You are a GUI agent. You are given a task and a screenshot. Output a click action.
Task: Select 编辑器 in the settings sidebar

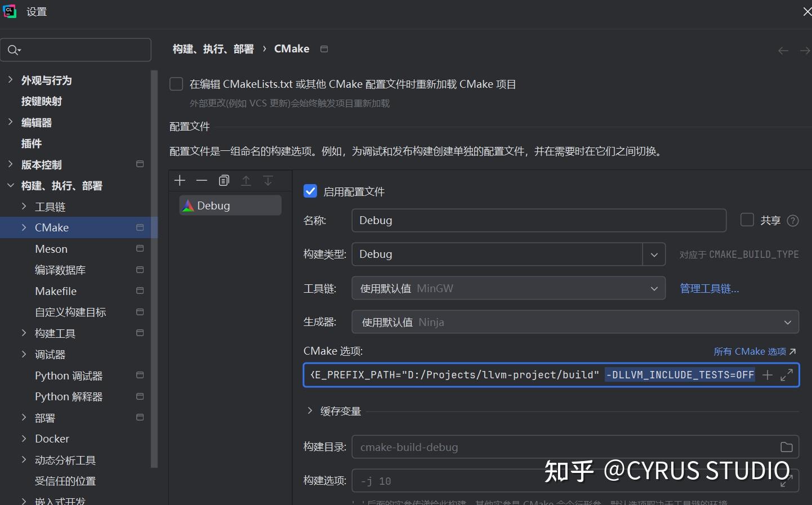coord(36,122)
